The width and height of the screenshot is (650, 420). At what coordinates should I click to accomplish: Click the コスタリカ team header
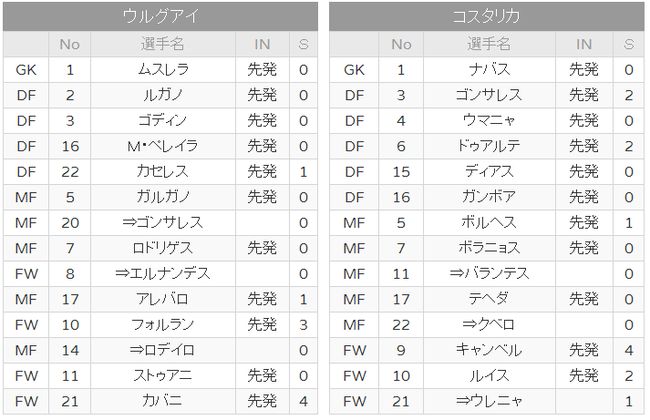tap(486, 16)
